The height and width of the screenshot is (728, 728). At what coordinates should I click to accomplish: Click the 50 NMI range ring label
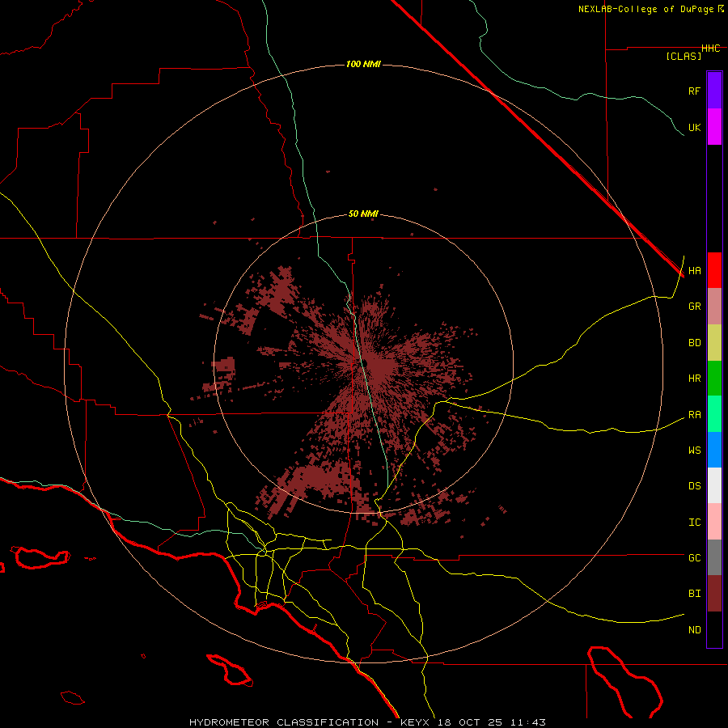pos(363,214)
